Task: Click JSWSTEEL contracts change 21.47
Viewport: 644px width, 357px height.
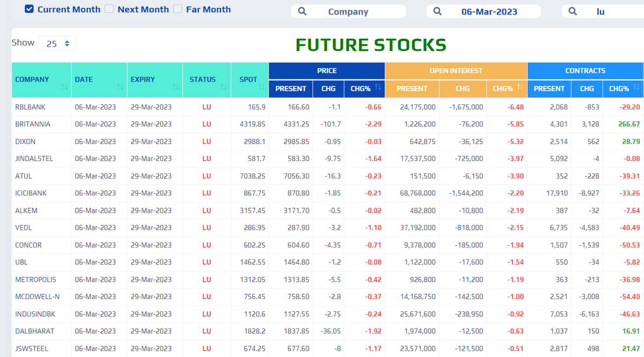Action: [x=631, y=348]
